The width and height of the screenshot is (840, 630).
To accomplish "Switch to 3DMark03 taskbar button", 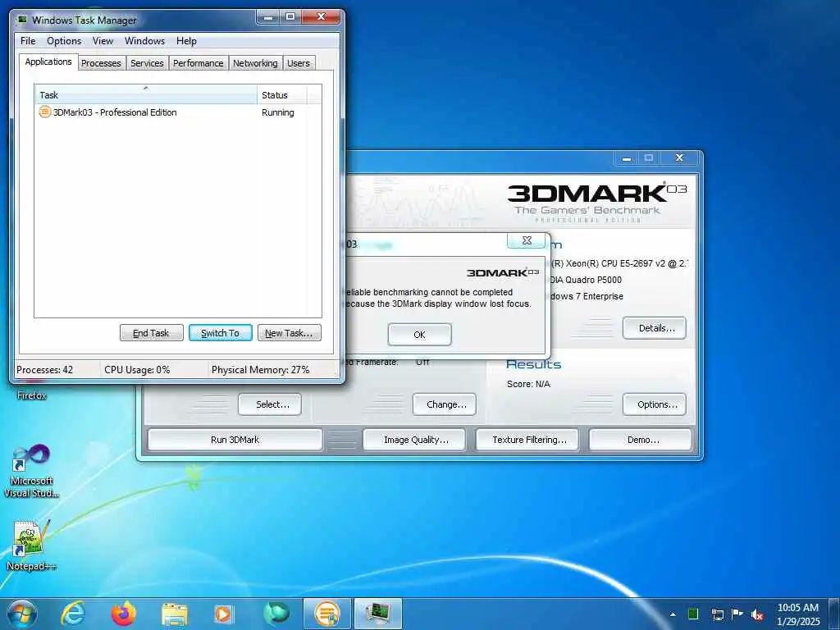I will click(x=326, y=614).
